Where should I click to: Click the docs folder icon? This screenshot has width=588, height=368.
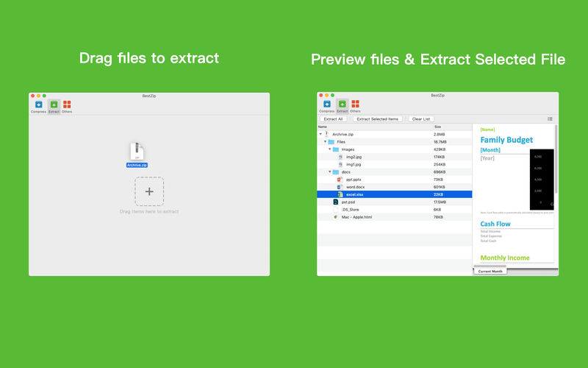point(336,172)
